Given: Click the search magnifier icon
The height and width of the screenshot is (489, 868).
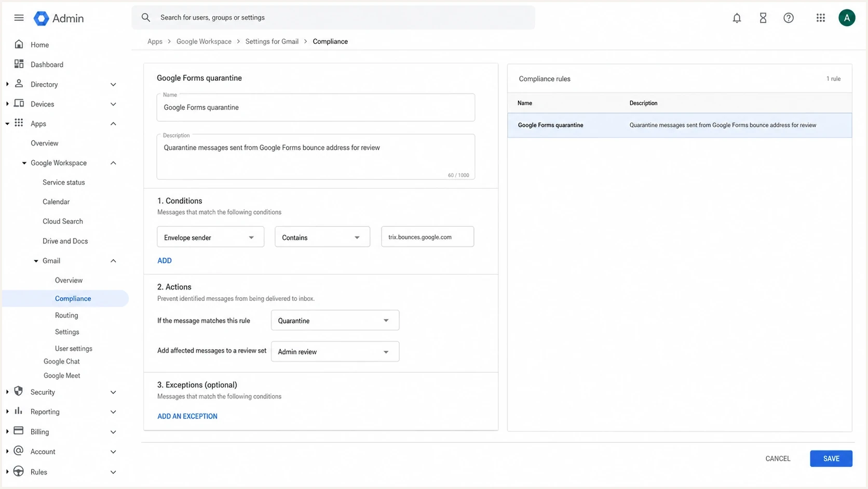Looking at the screenshot, I should 146,18.
